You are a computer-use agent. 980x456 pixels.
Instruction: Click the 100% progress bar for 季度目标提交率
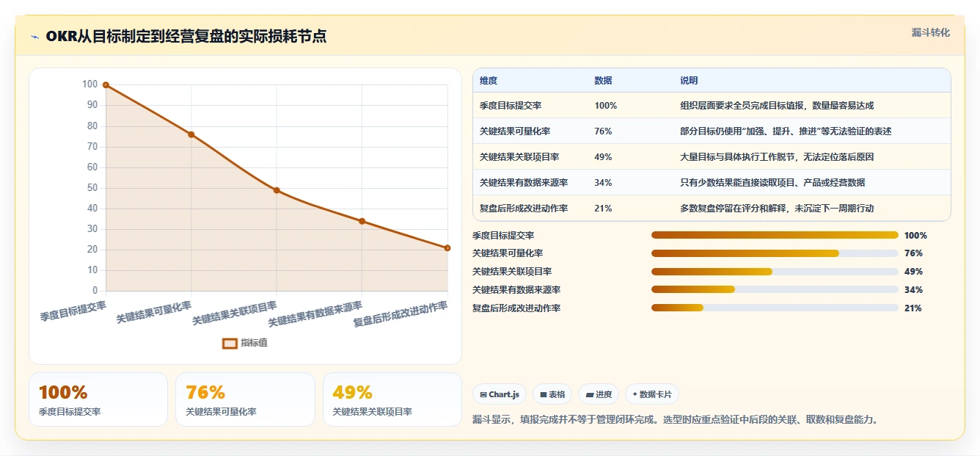tap(775, 235)
